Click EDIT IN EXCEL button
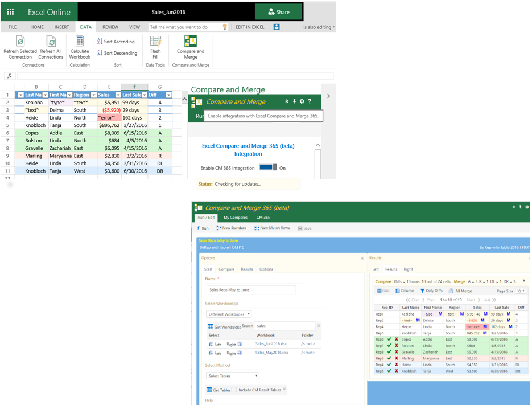 (250, 27)
